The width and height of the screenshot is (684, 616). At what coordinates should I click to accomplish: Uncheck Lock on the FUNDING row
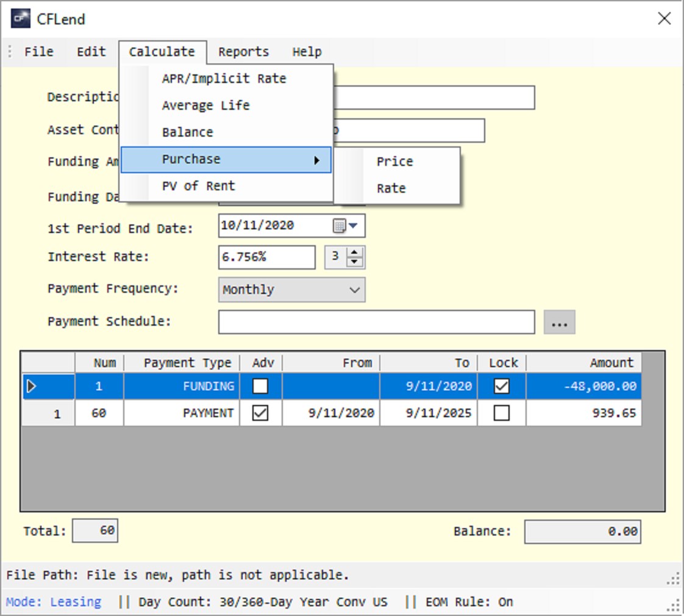pos(502,386)
